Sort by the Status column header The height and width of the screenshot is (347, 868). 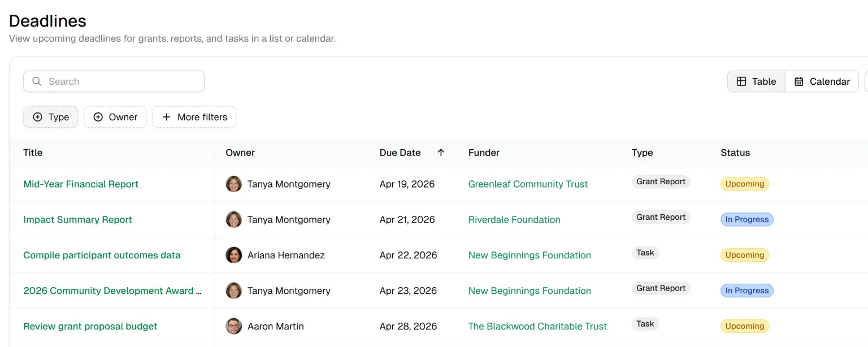(735, 153)
